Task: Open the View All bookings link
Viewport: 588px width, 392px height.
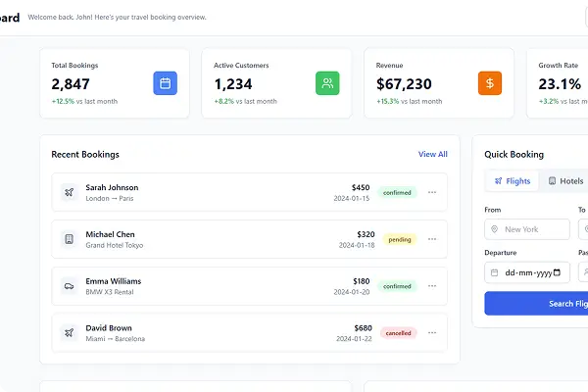Action: coord(433,154)
